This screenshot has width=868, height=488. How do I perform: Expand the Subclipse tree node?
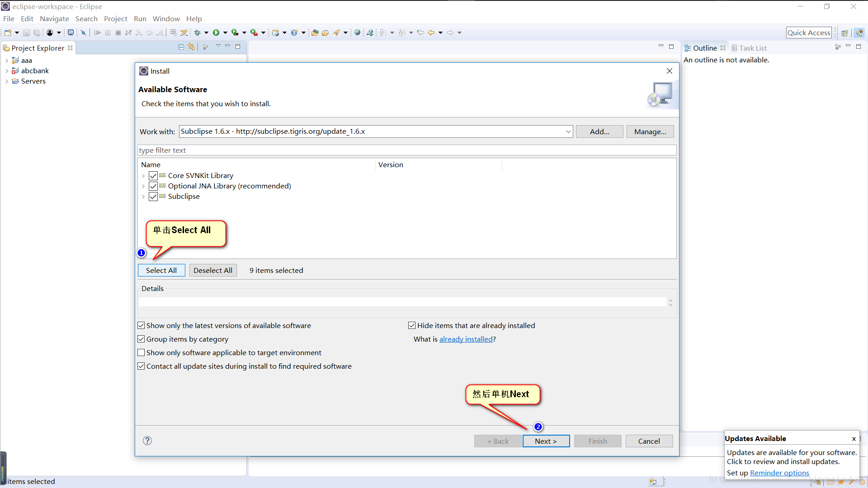click(143, 197)
